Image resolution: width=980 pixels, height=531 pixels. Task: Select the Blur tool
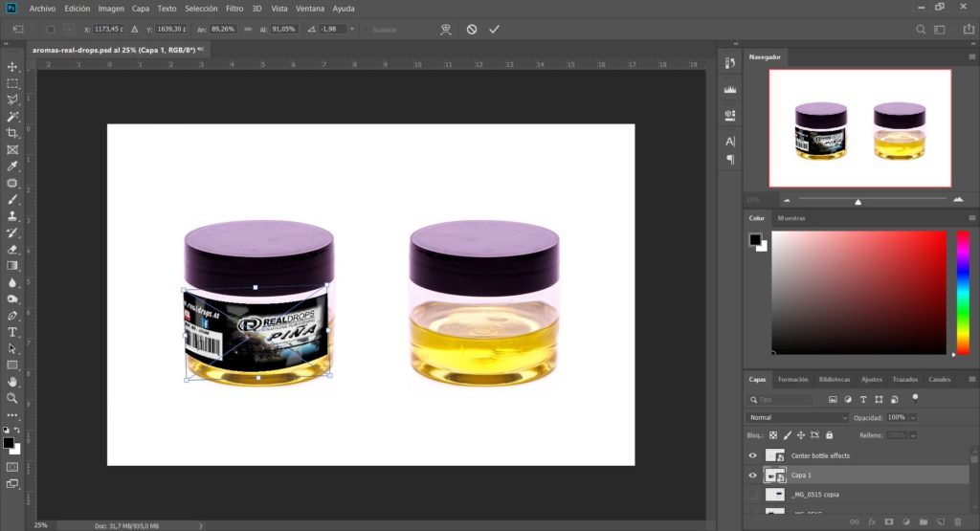coord(11,282)
